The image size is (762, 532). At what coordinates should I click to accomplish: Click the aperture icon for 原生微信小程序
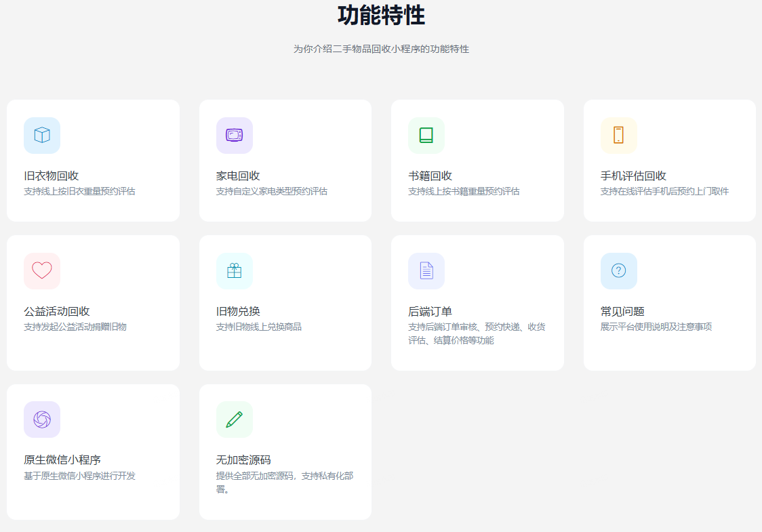42,420
